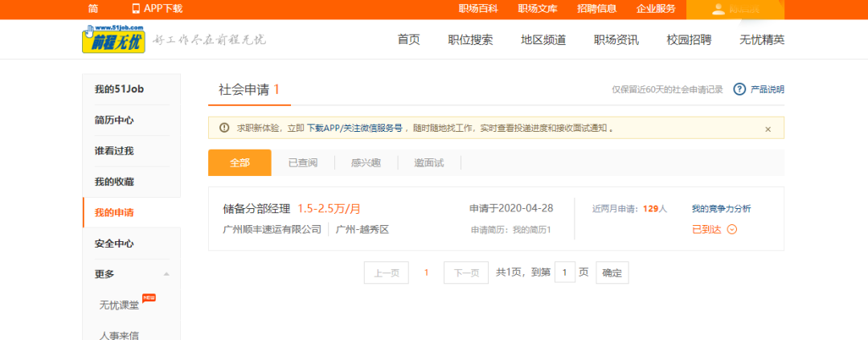Close the yellow notification banner

click(x=768, y=129)
